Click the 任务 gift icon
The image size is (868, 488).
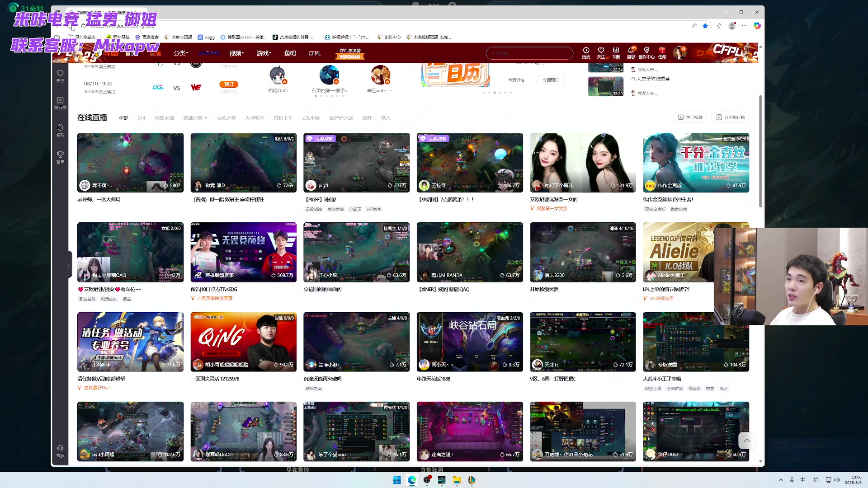(x=662, y=53)
